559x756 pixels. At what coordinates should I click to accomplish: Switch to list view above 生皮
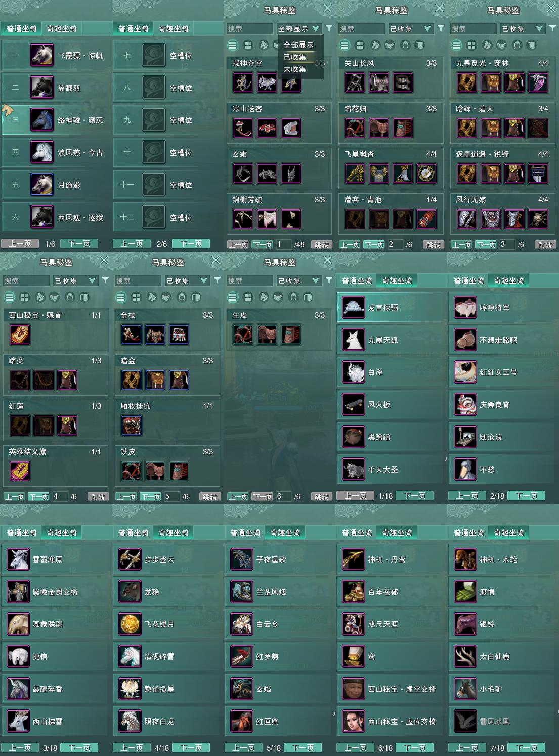click(233, 297)
